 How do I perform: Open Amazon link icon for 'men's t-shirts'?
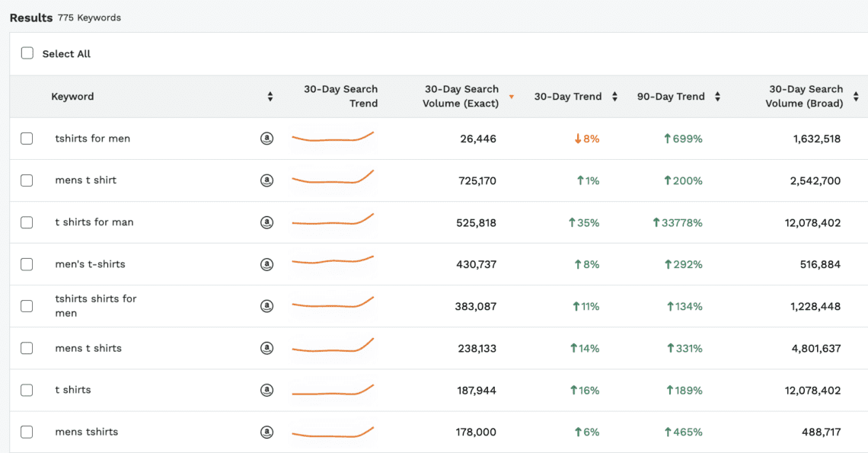point(266,264)
